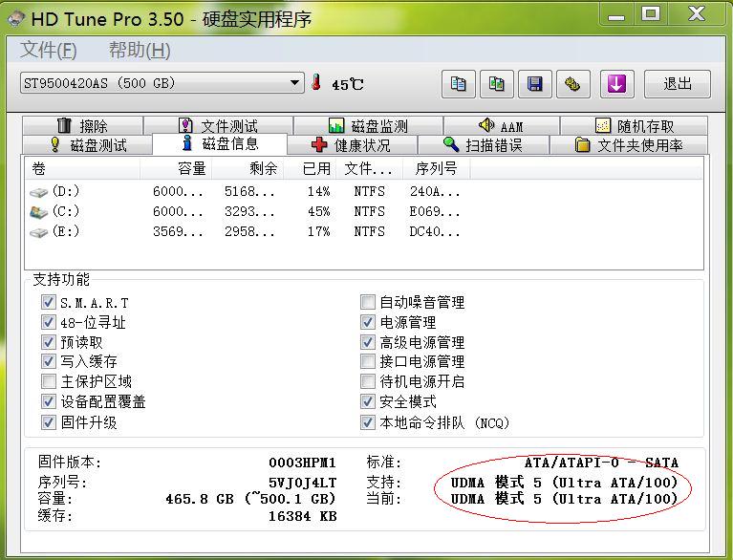Sort by the 剩余 column header
The height and width of the screenshot is (560, 733).
[x=248, y=168]
